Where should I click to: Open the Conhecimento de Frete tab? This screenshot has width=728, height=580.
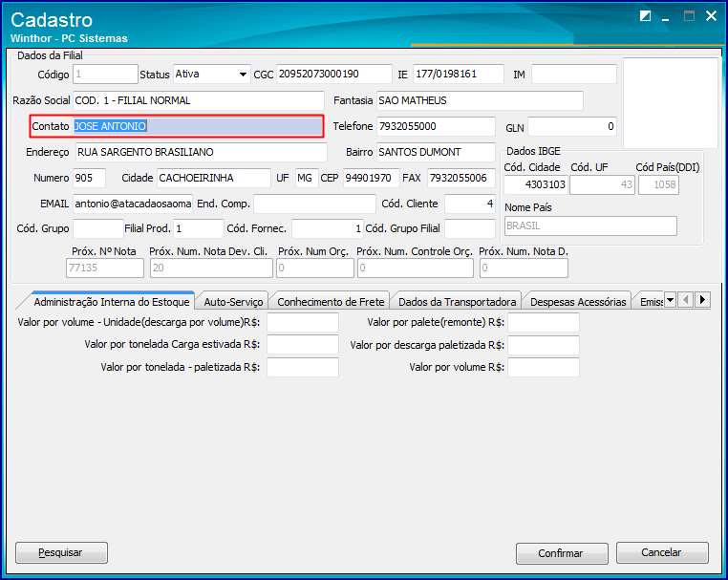tap(331, 302)
